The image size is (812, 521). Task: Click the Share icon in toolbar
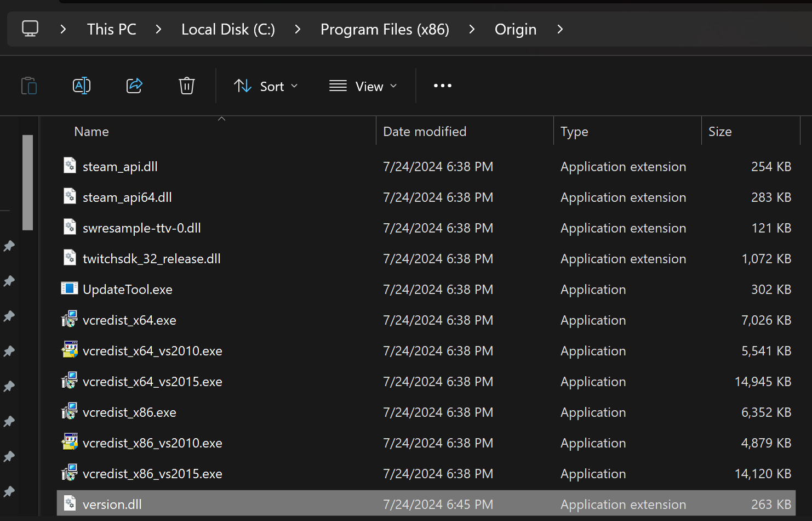(134, 86)
